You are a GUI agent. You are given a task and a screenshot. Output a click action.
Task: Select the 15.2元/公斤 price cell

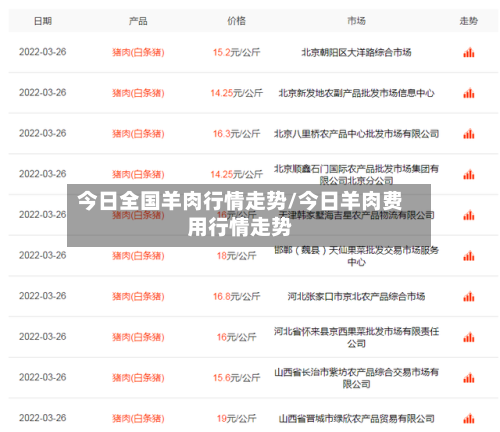tap(236, 52)
